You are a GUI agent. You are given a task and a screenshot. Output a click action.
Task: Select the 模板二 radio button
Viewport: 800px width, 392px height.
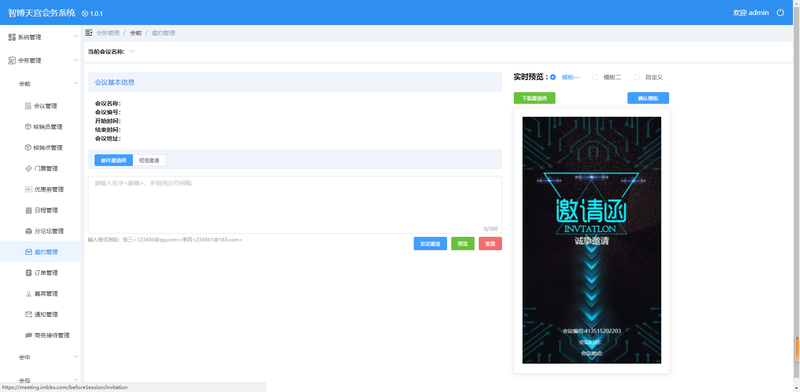click(594, 78)
